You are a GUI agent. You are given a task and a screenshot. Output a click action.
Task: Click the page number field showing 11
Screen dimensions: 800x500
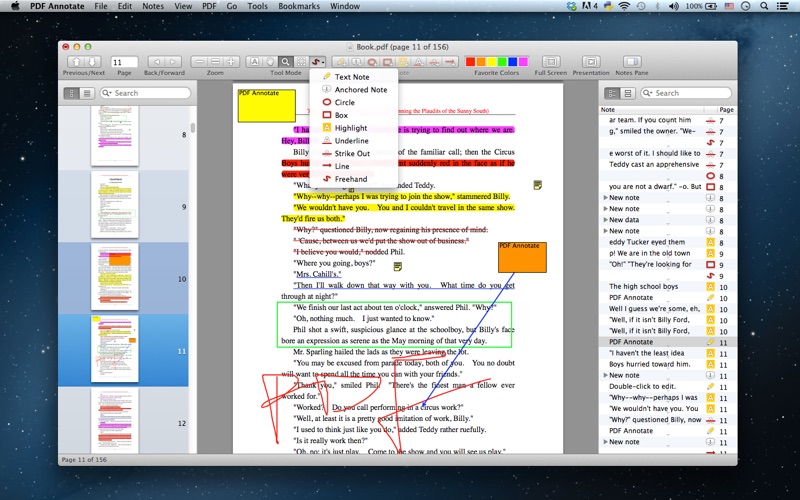[x=124, y=62]
